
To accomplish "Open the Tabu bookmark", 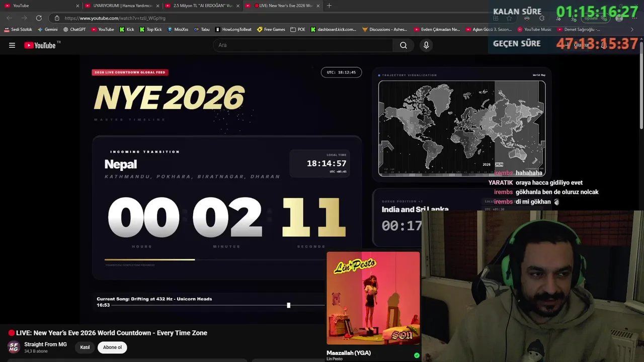I will click(202, 30).
